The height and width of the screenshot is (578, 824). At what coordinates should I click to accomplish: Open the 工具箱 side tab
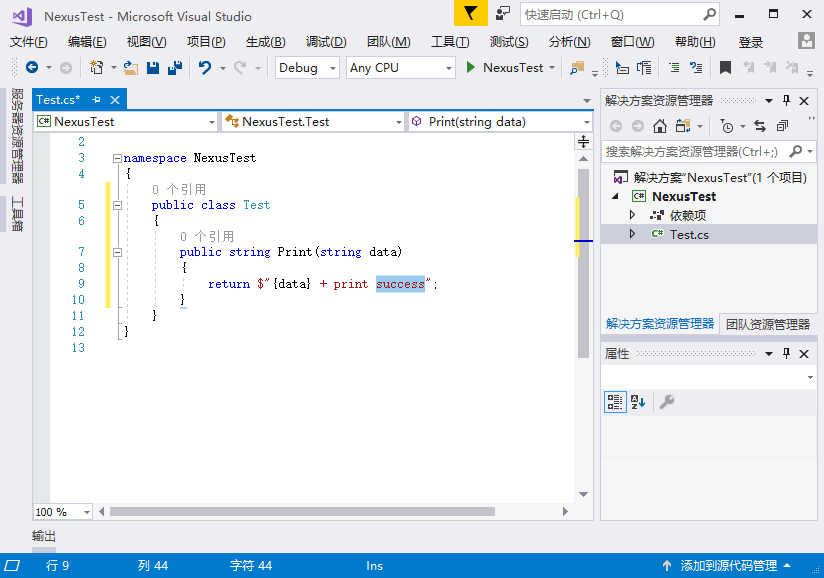coord(17,214)
